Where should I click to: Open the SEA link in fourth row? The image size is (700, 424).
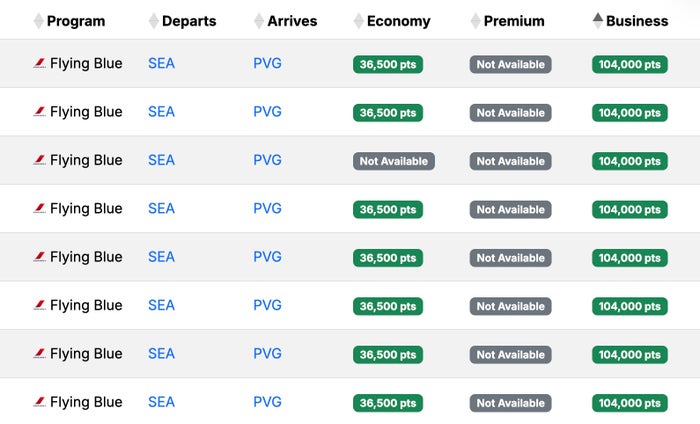point(161,208)
